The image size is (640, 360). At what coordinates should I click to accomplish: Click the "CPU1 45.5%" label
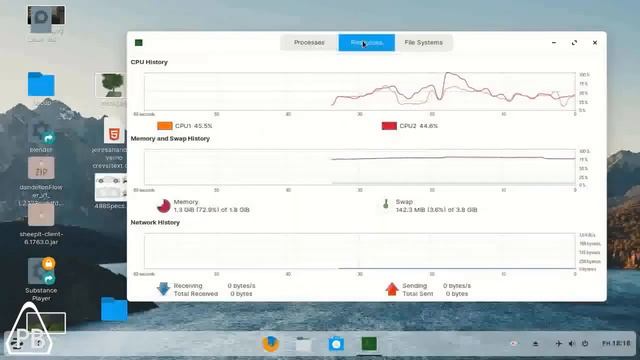pyautogui.click(x=193, y=126)
